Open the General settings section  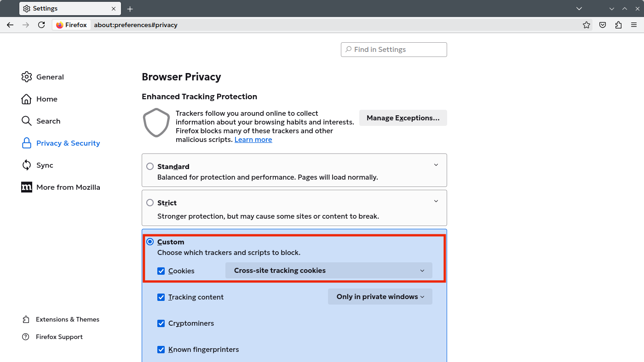click(x=50, y=77)
